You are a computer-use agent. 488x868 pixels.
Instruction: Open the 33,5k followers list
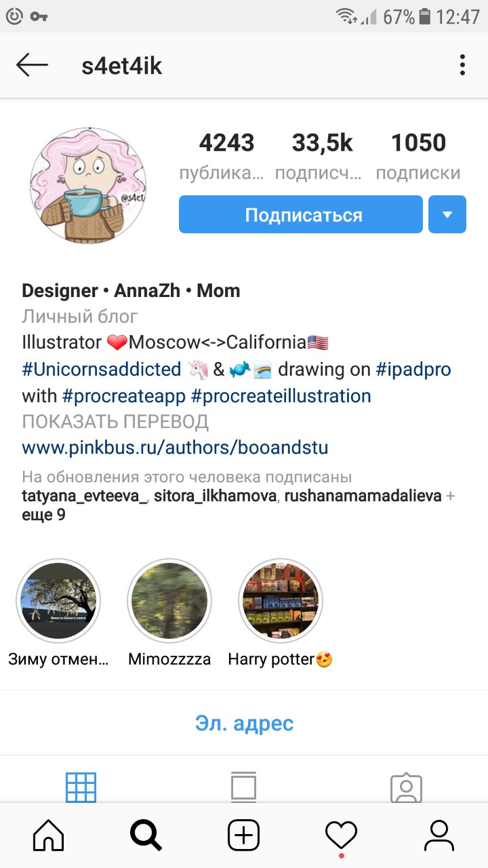(x=322, y=157)
